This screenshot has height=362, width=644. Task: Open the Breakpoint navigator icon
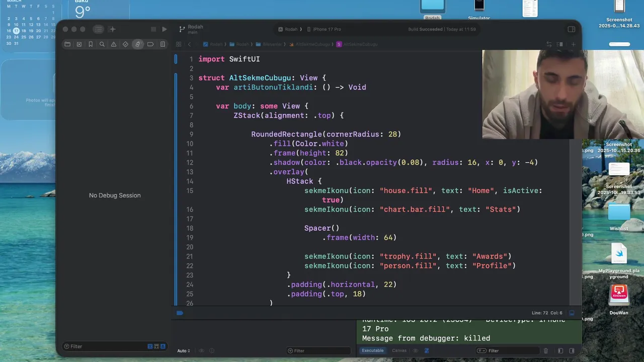point(150,44)
